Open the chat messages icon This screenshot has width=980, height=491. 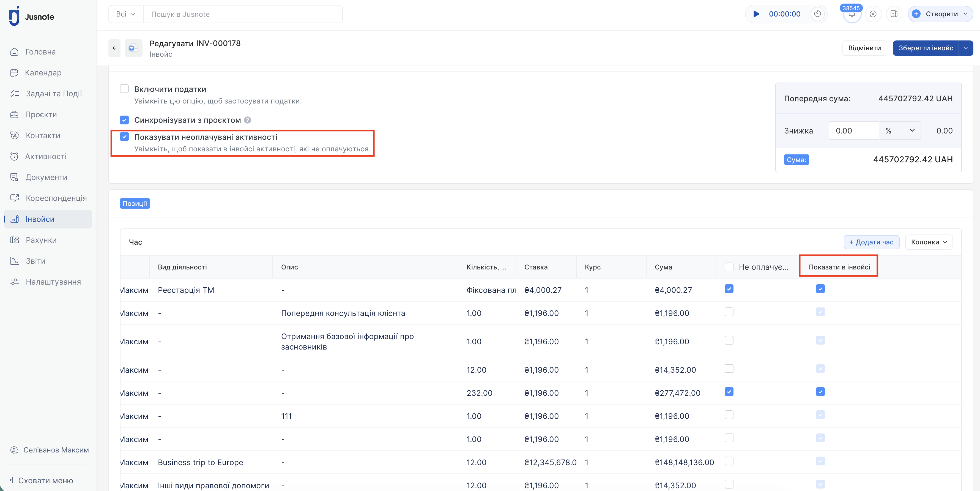(x=873, y=14)
